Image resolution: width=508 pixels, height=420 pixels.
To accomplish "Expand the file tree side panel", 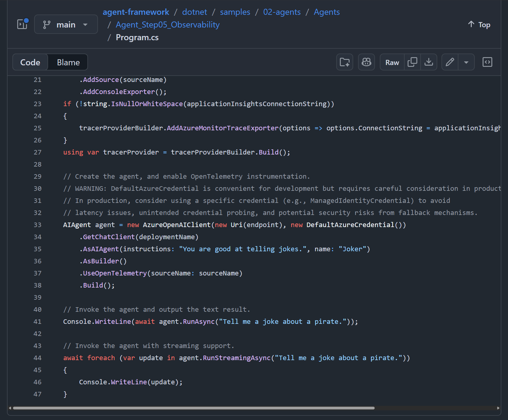I will 22,24.
